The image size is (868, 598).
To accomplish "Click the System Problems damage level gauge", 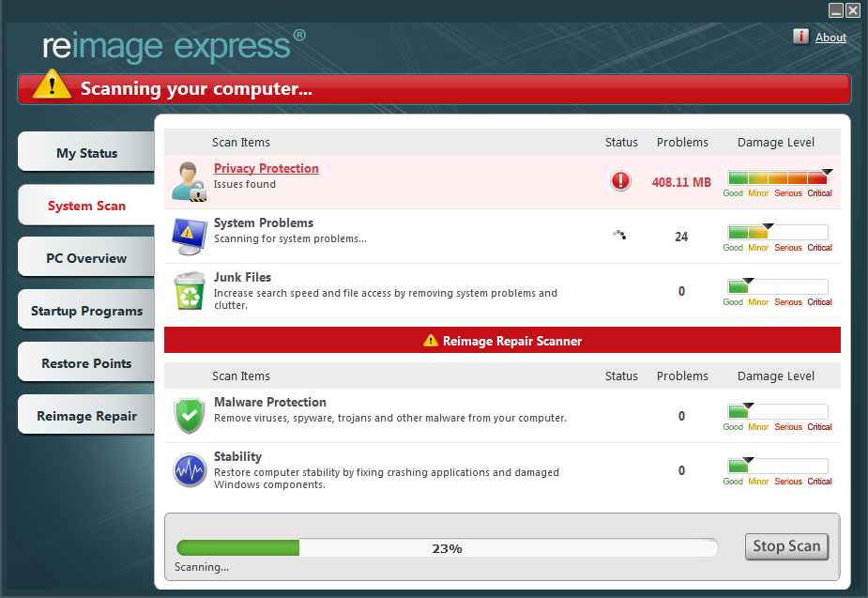I will click(778, 238).
